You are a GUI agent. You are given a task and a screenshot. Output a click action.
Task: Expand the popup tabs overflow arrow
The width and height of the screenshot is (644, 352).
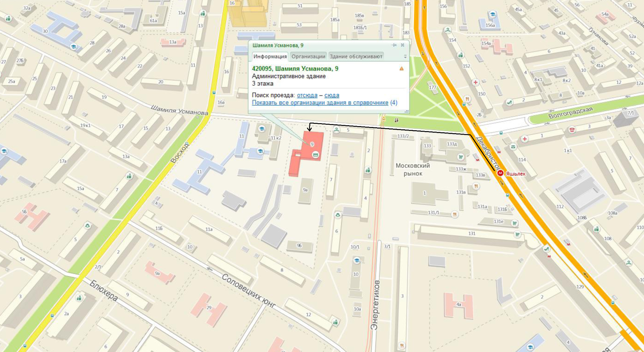[x=405, y=57]
